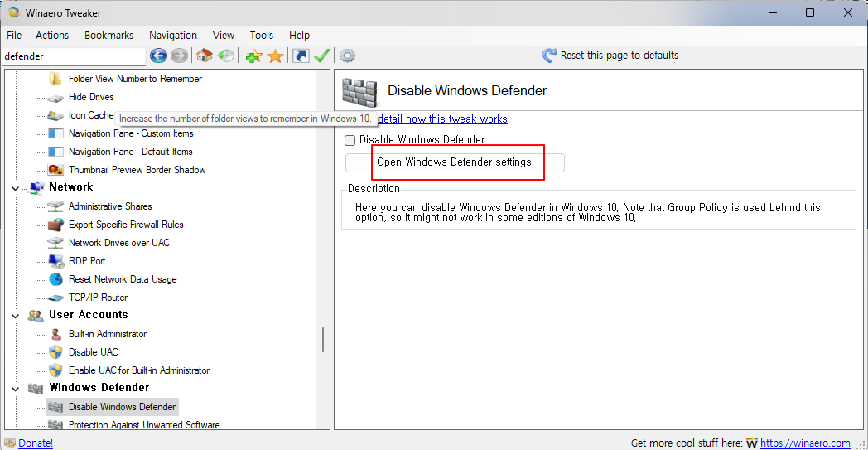Open the Donate! link
Image resolution: width=868 pixels, height=450 pixels.
(x=36, y=443)
